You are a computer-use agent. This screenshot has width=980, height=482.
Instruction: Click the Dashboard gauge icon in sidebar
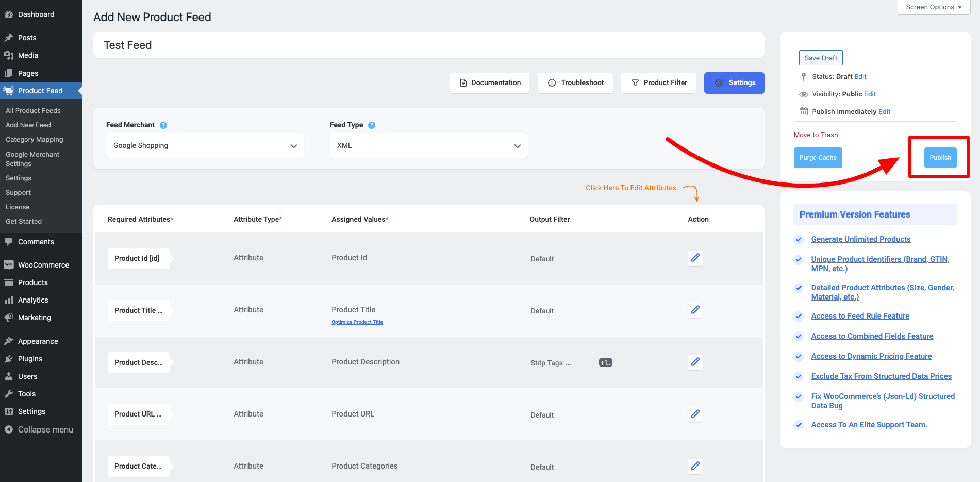click(9, 14)
